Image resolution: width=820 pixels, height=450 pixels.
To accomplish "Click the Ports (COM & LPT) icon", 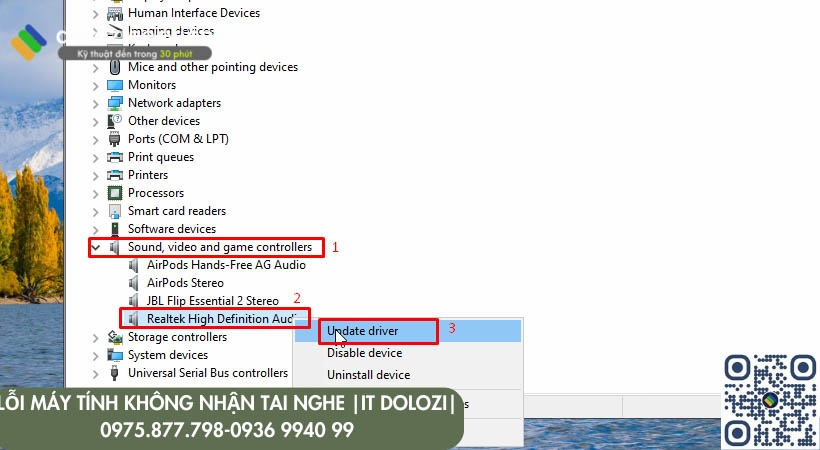I will (115, 139).
